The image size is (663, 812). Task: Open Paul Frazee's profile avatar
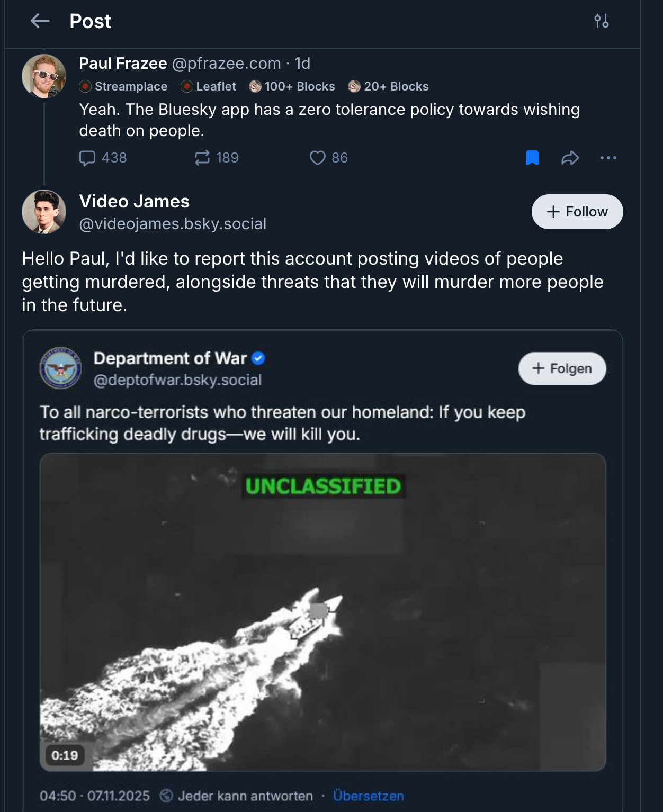44,76
